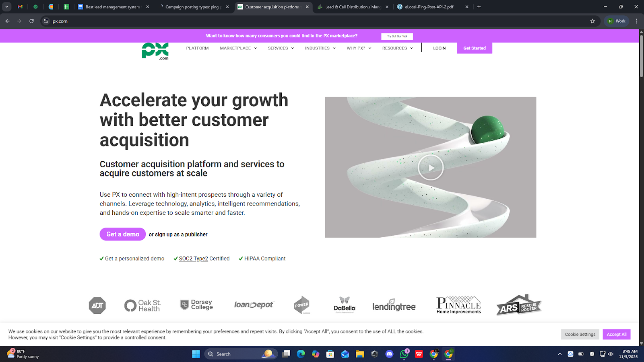Viewport: 644px width, 362px height.
Task: Click the DaBella logo
Action: coord(345,305)
